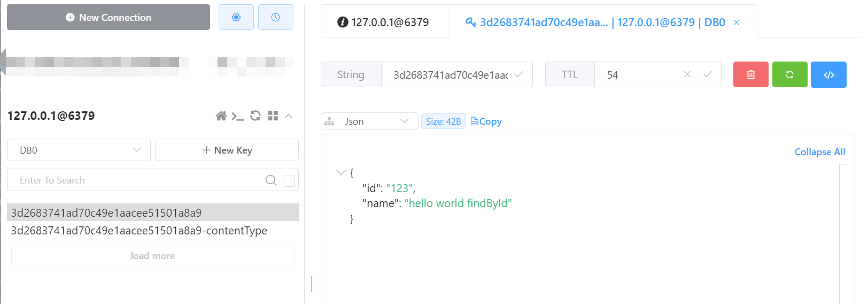Reload key with green refresh button
This screenshot has height=304, width=868.
789,74
